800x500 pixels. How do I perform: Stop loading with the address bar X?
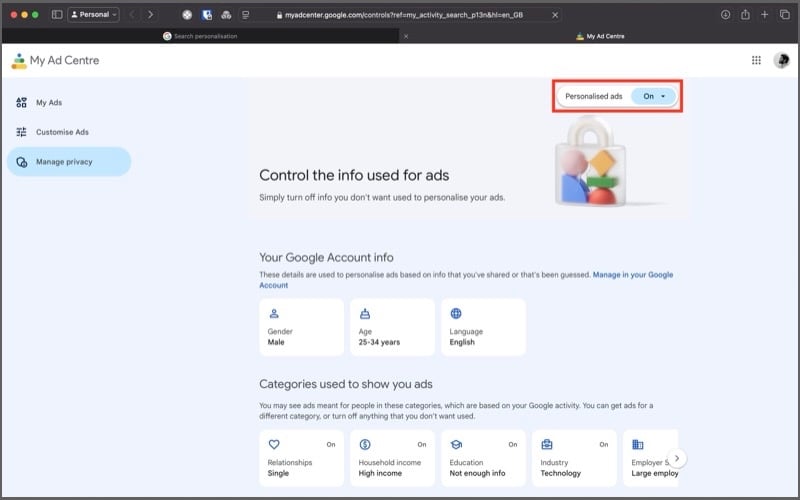pyautogui.click(x=555, y=15)
